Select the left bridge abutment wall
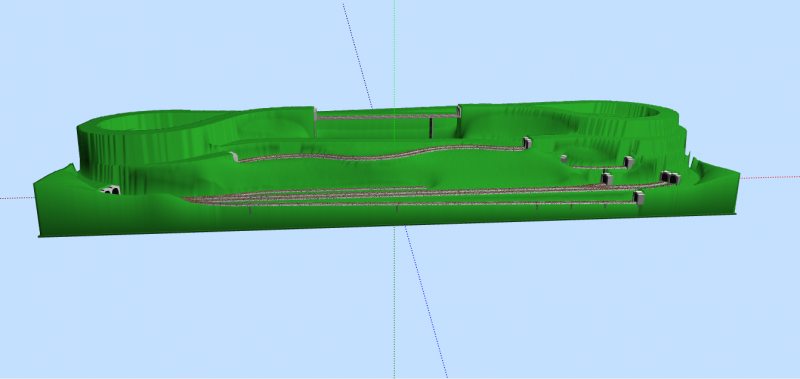 [315, 122]
